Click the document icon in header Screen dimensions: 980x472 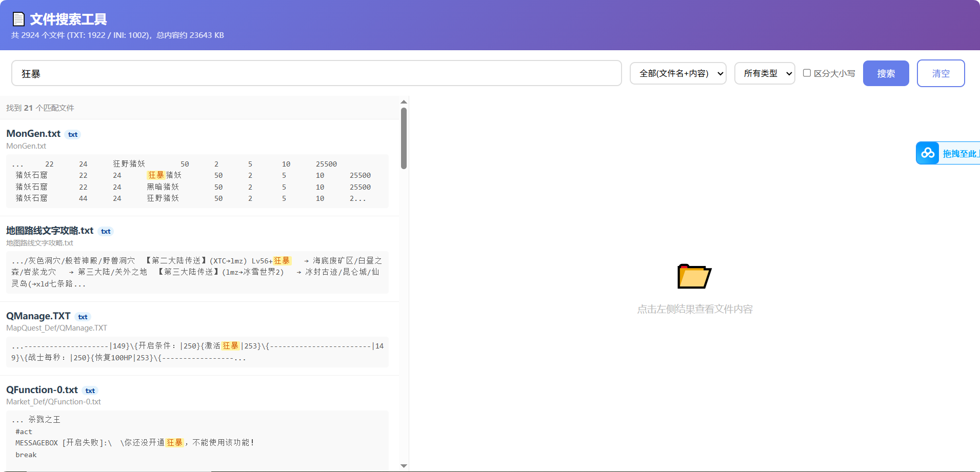(18, 19)
